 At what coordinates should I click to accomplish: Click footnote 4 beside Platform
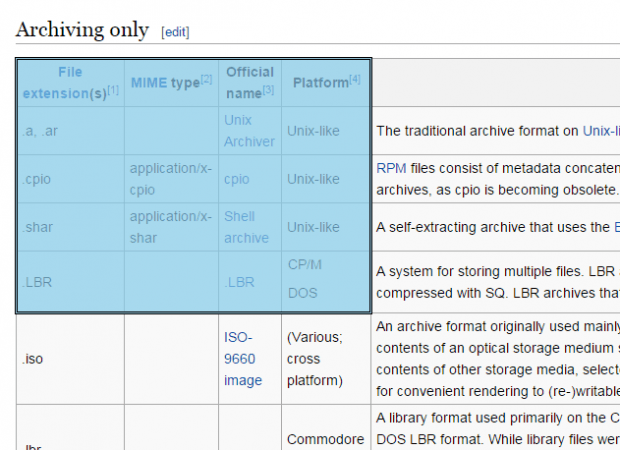355,79
